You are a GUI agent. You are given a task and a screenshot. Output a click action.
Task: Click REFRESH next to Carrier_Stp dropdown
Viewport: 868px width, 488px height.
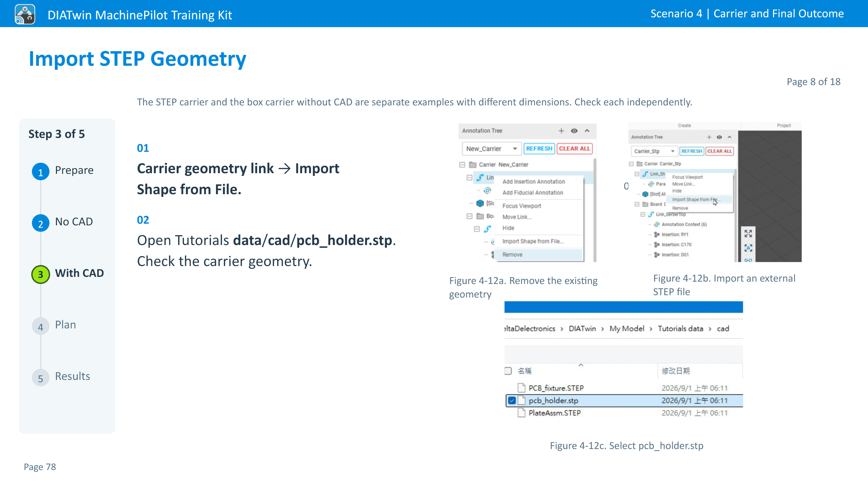(692, 151)
